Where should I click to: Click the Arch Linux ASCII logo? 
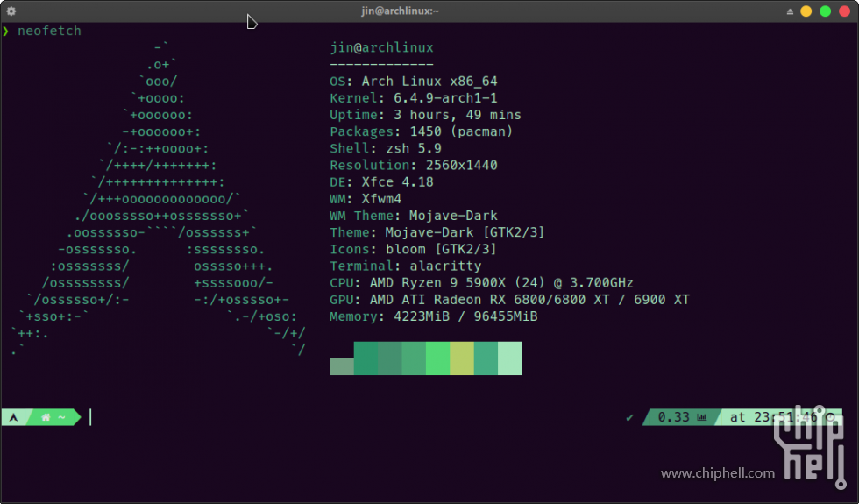tap(159, 199)
